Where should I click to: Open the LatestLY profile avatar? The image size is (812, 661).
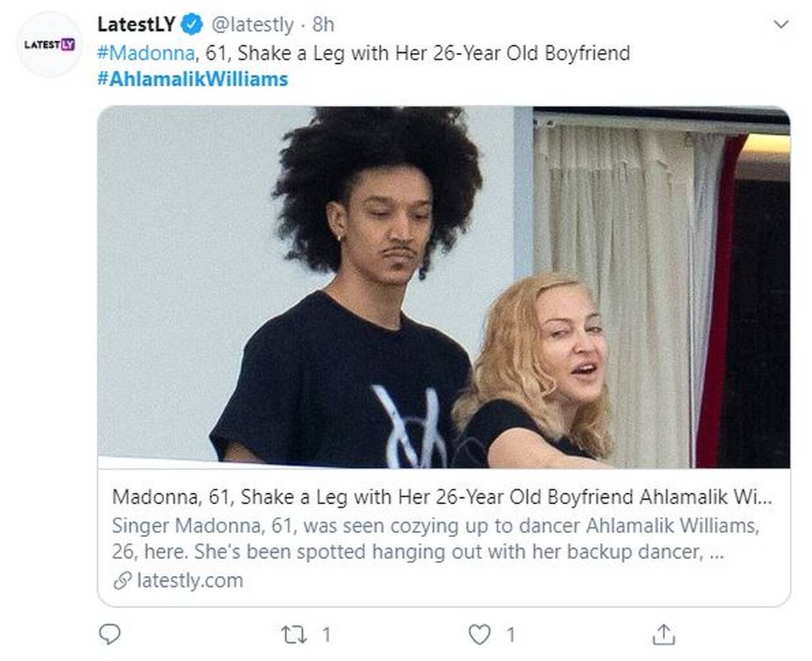click(x=49, y=44)
